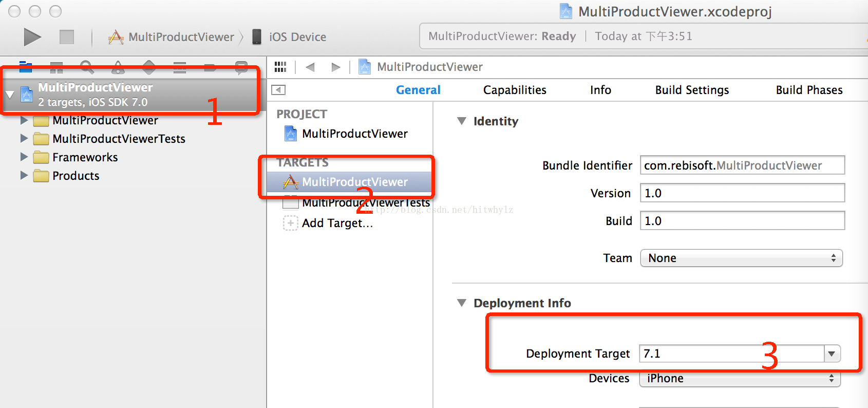Open the Symbol navigator icon
Viewport: 868px width, 408px height.
pyautogui.click(x=56, y=67)
